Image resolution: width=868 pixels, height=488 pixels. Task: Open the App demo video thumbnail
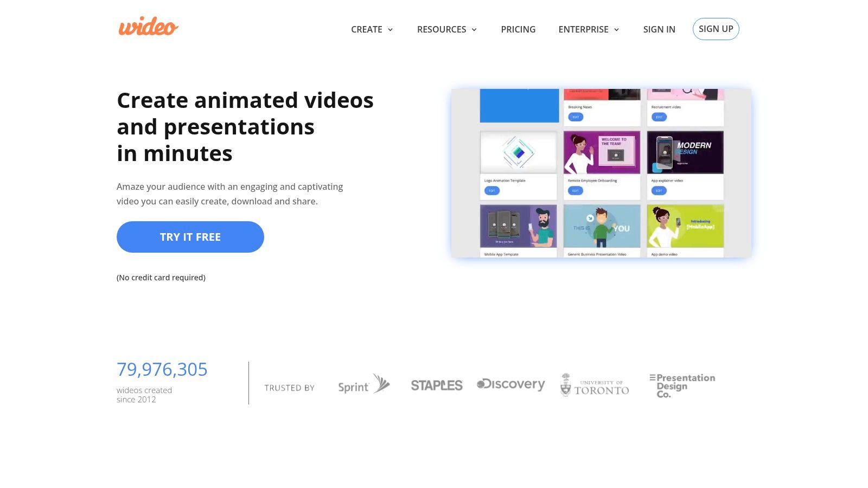click(x=684, y=226)
